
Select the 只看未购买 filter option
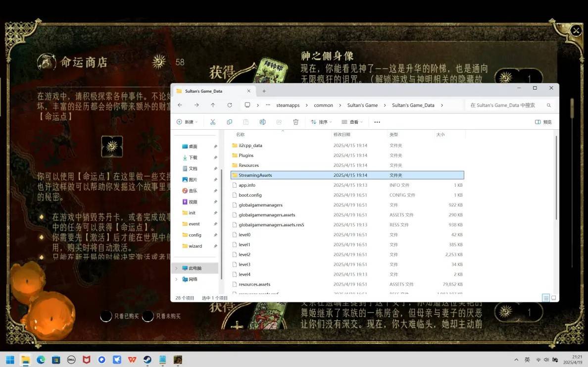(147, 315)
